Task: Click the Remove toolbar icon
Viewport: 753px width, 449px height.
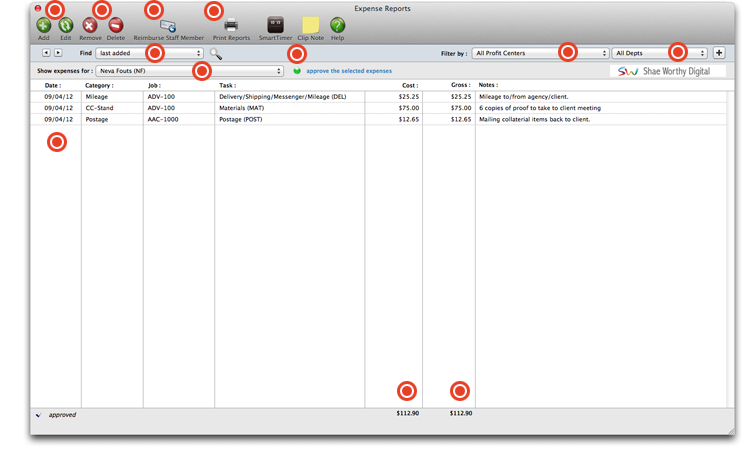Action: click(x=90, y=25)
